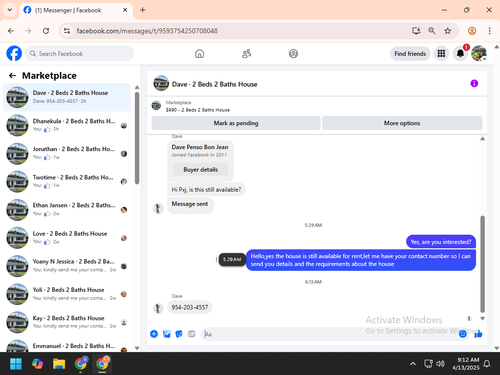Click the Facebook logo

(14, 53)
